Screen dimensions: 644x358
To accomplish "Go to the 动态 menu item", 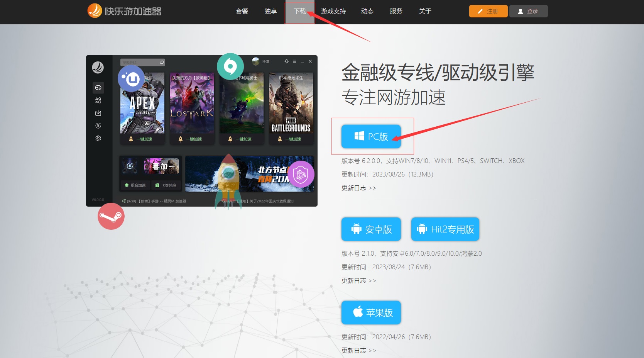I will click(367, 11).
